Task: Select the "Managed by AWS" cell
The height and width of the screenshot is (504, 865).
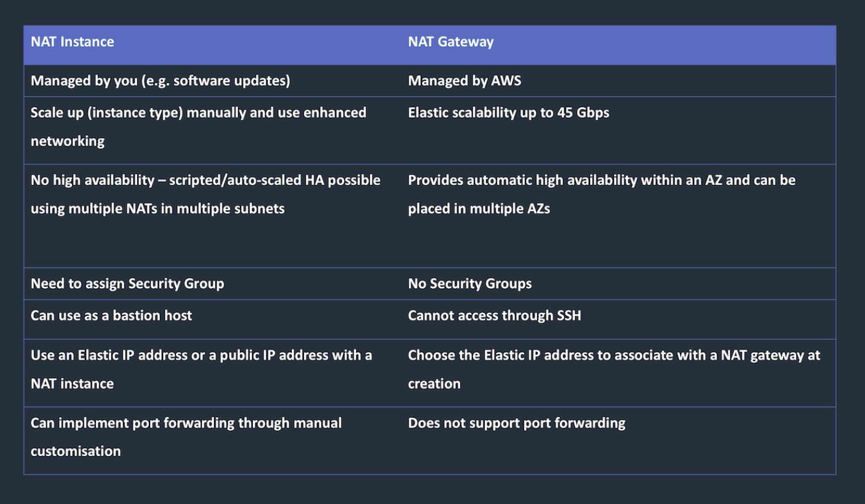Action: pos(464,81)
